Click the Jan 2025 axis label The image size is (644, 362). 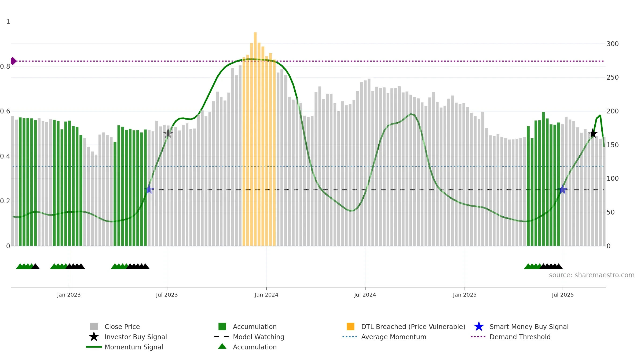465,295
